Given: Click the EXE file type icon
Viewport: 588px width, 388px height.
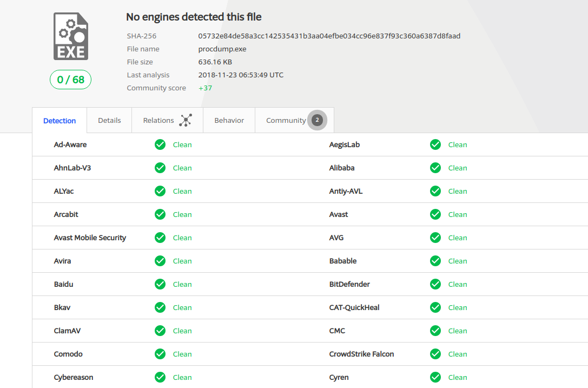Looking at the screenshot, I should [71, 36].
